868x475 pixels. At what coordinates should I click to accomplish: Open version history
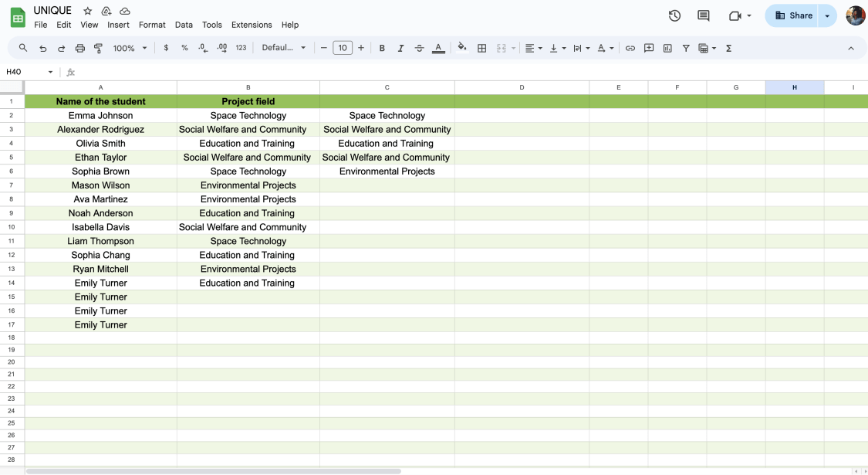(x=674, y=15)
